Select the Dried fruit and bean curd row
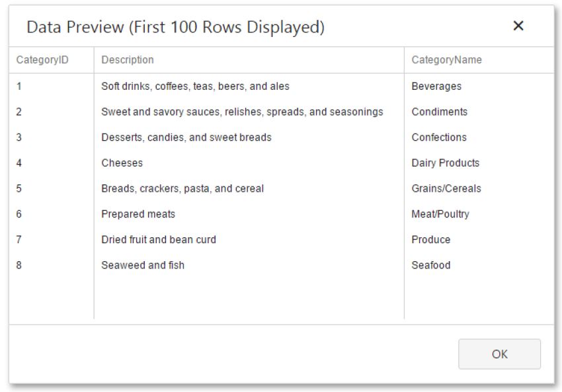Screen dimensions: 562x392 (x=282, y=240)
